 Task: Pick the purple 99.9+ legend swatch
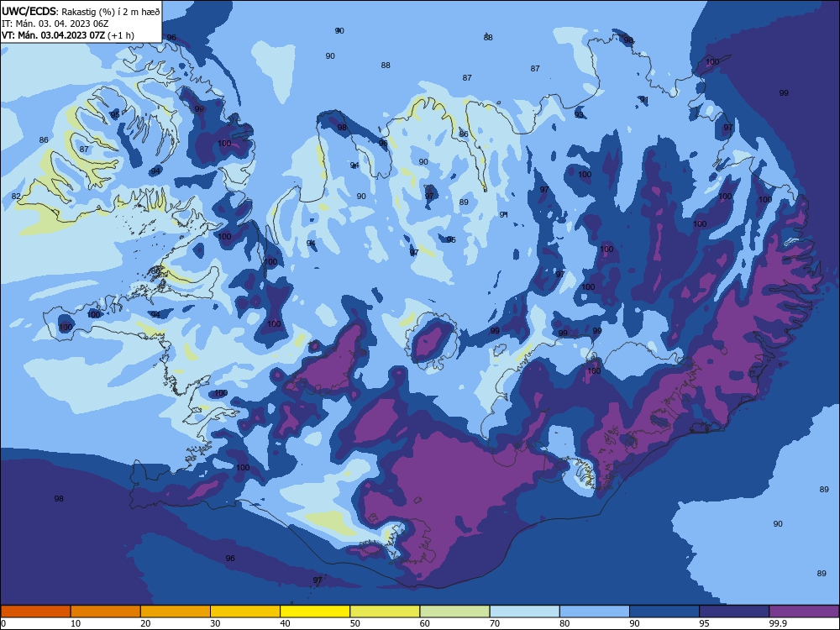(x=804, y=612)
